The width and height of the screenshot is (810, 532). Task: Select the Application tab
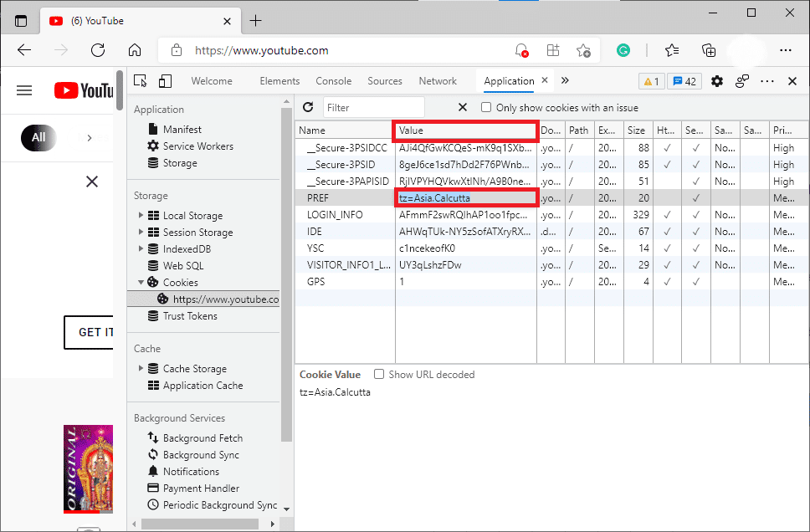509,81
